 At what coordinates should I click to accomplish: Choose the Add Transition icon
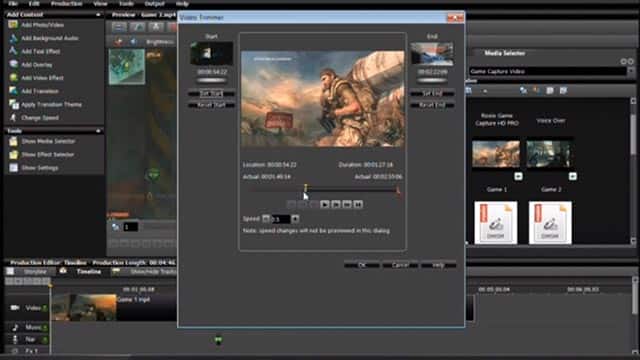click(13, 91)
